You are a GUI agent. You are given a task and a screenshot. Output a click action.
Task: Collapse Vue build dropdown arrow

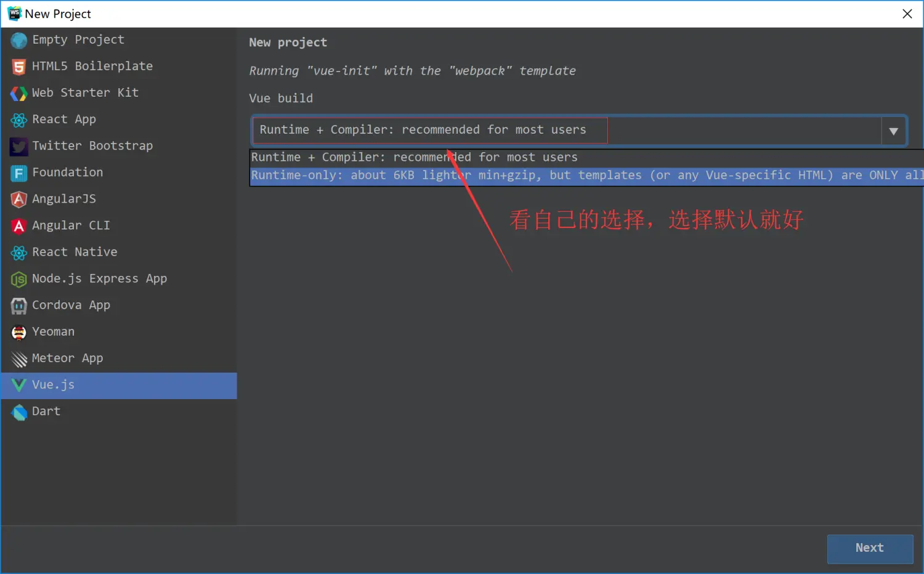893,131
